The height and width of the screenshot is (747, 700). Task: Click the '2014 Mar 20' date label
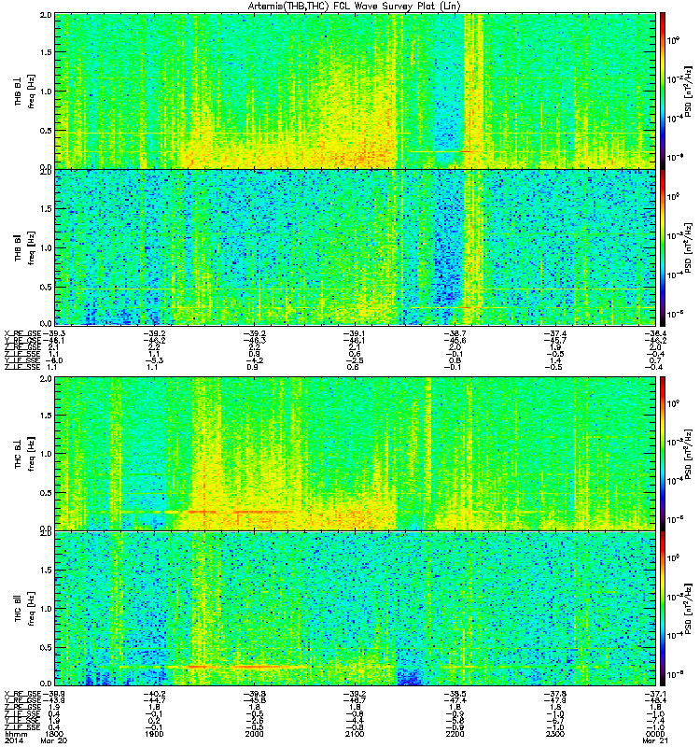pyautogui.click(x=35, y=740)
